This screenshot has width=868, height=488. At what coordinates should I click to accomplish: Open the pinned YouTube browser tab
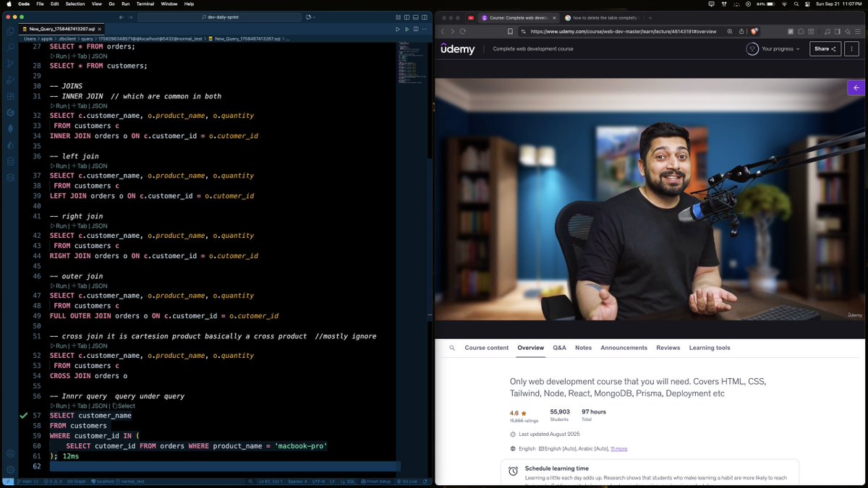point(471,17)
